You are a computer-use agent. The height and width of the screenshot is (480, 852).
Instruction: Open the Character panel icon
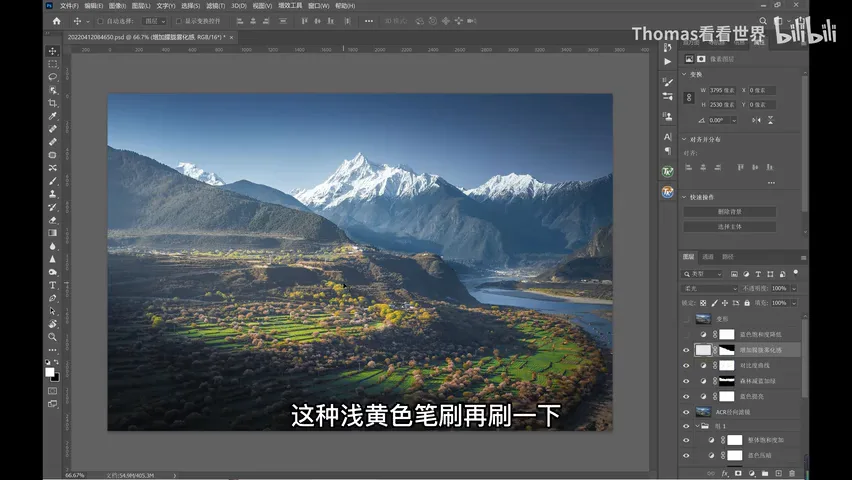668,137
